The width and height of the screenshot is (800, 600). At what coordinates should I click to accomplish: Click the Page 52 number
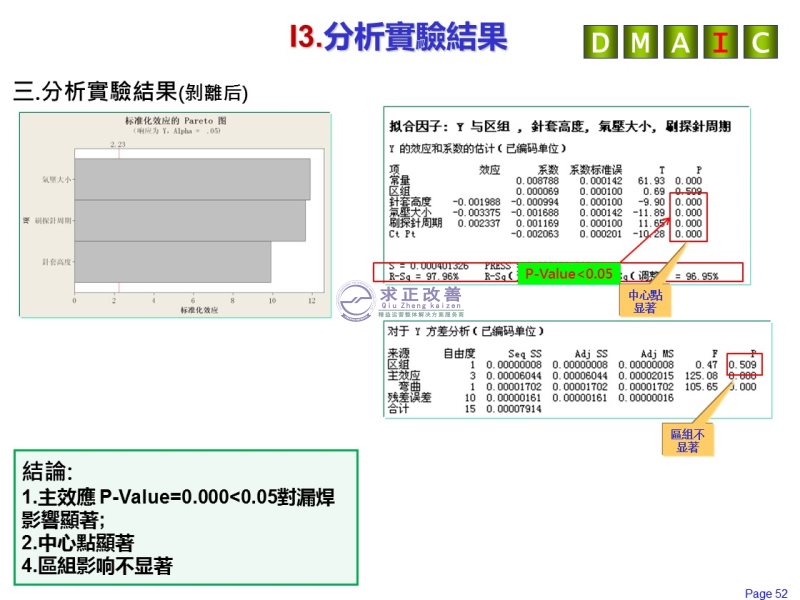pyautogui.click(x=766, y=593)
